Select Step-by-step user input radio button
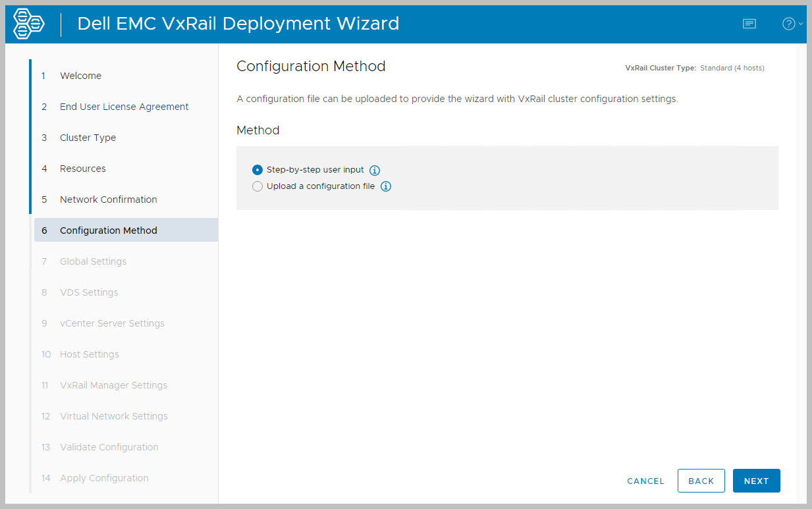Viewport: 812px width, 509px height. tap(257, 170)
